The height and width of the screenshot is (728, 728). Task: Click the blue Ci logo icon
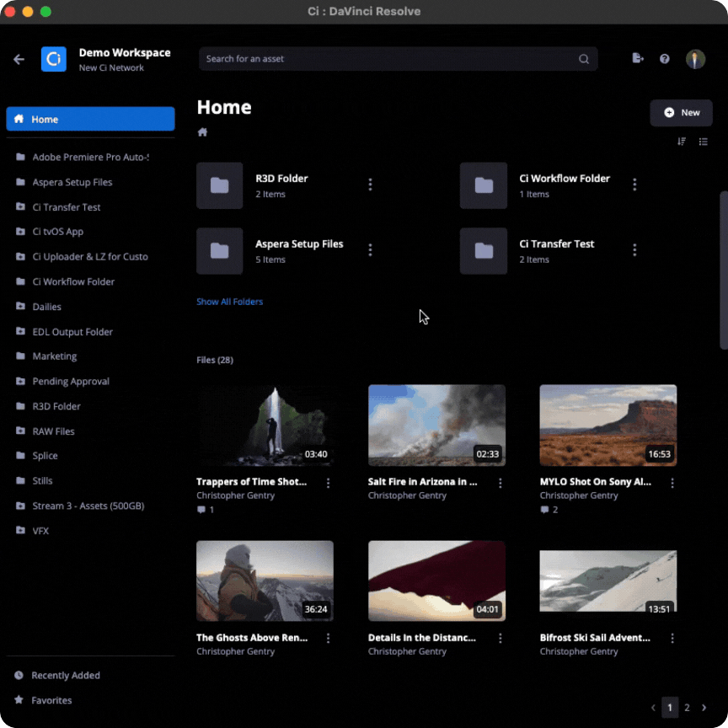pos(53,59)
